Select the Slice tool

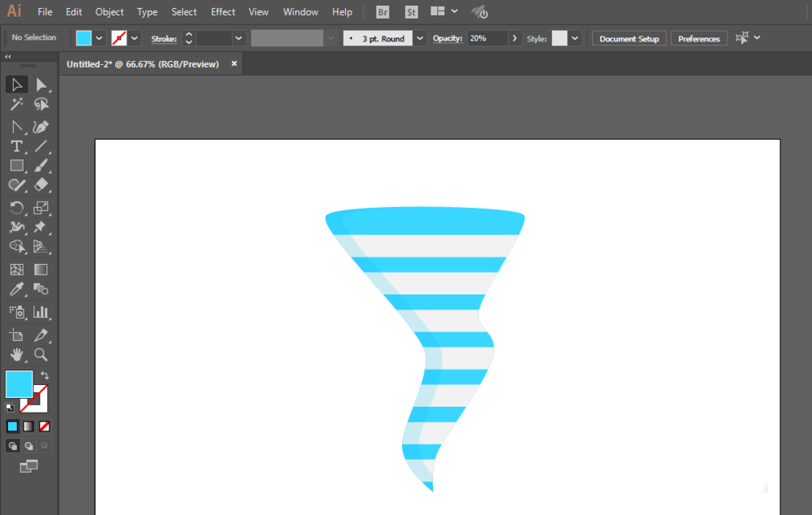coord(41,335)
